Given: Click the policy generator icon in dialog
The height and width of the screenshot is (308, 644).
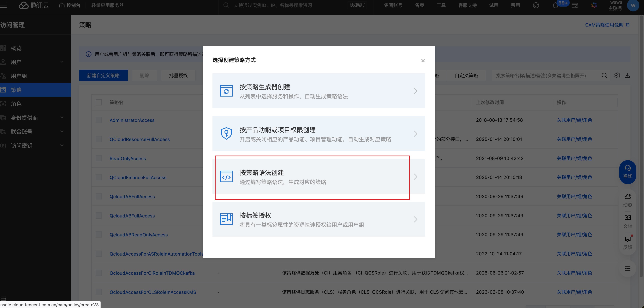Looking at the screenshot, I should [x=226, y=91].
